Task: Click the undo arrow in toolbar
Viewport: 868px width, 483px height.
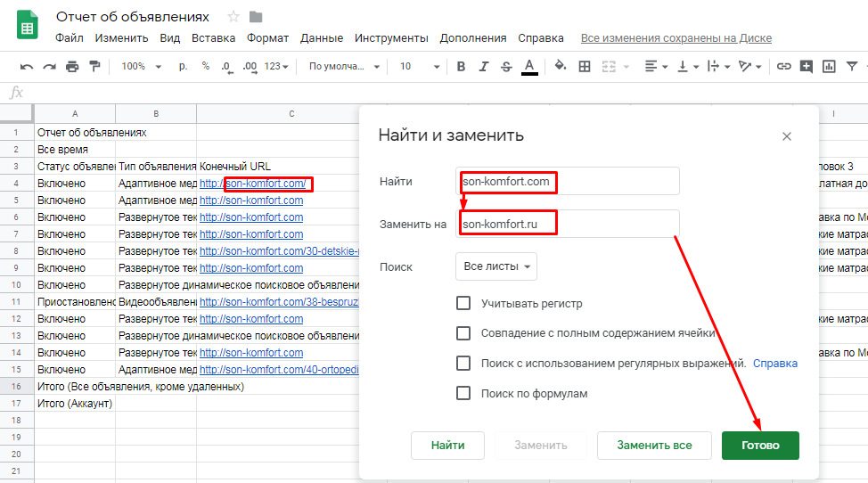Action: (27, 66)
